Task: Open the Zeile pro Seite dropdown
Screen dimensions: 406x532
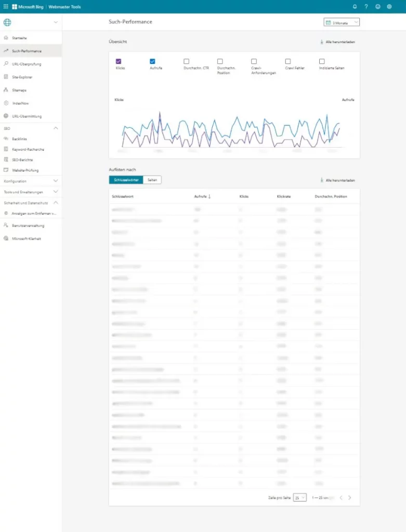Action: [299, 497]
